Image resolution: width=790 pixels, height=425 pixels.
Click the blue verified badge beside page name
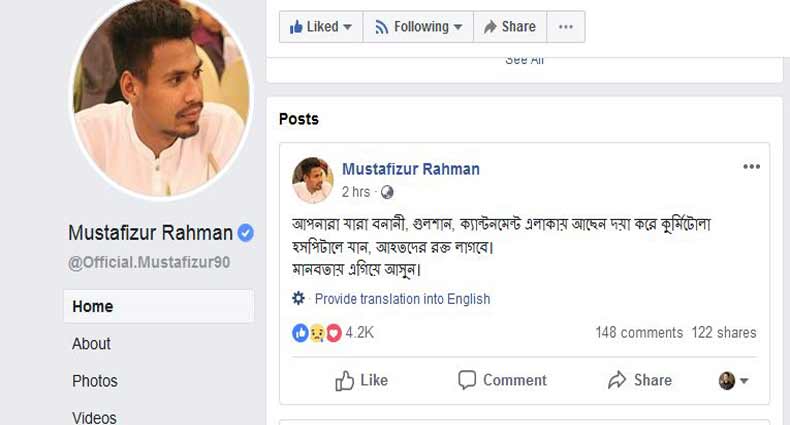246,233
